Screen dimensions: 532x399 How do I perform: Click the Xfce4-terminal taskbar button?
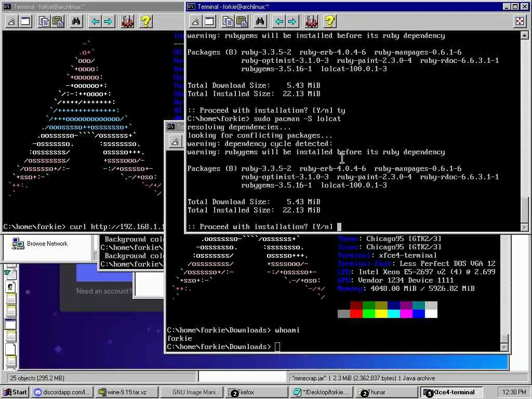(451, 392)
